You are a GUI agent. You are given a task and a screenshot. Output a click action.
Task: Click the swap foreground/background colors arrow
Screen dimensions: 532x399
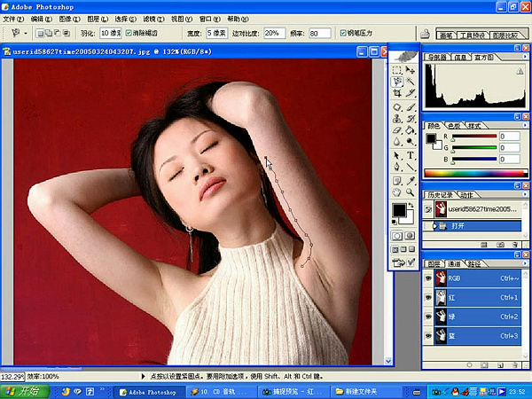411,205
